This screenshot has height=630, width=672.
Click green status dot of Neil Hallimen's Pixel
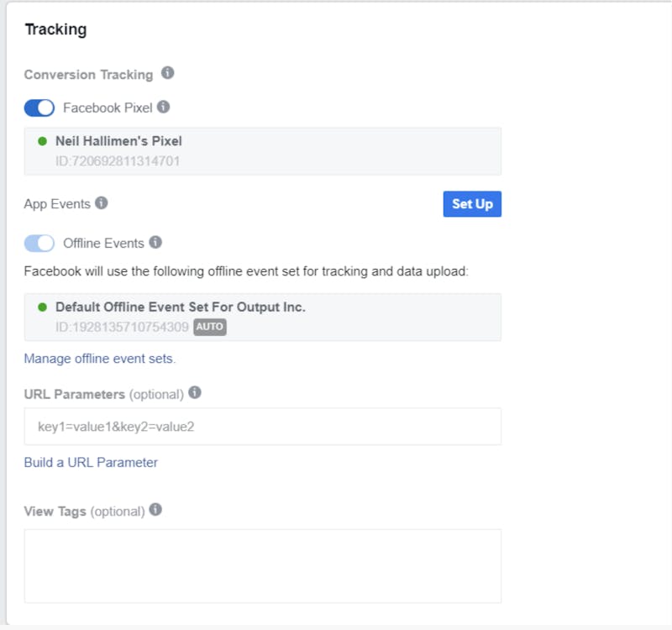click(x=43, y=141)
